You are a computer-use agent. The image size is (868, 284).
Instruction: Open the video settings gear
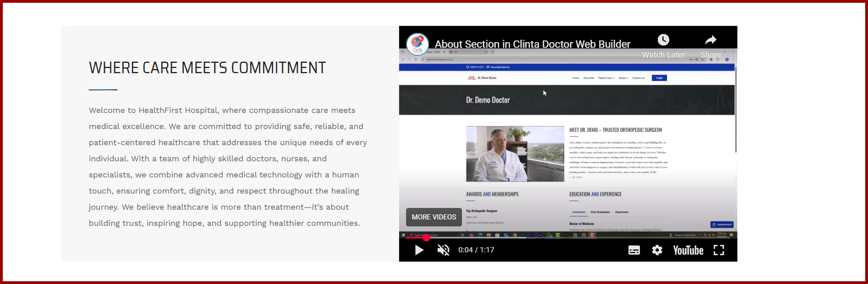(x=657, y=250)
